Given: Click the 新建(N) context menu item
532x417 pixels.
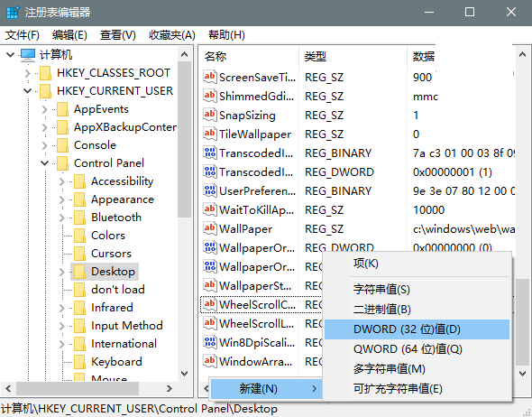Looking at the screenshot, I should [266, 388].
